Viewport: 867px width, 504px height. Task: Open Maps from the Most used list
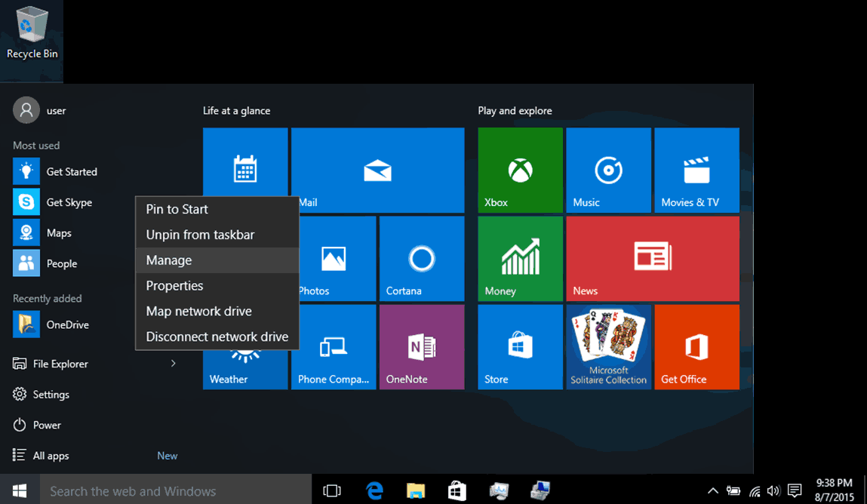tap(42, 232)
